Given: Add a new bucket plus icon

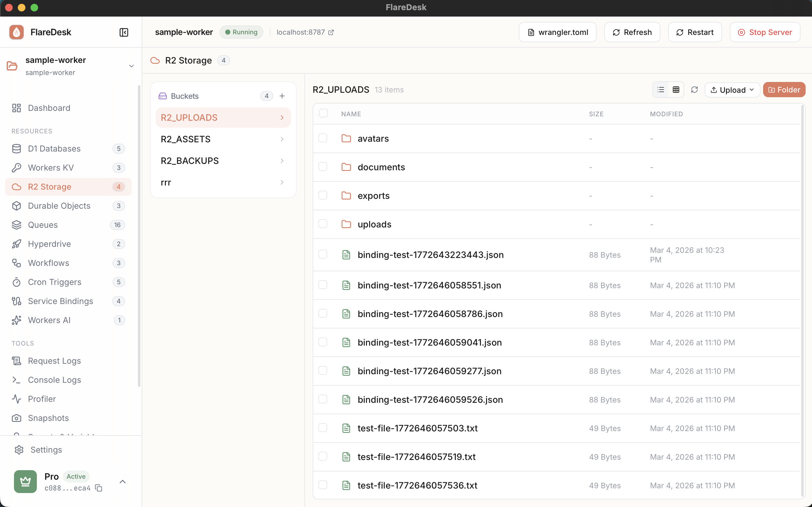Looking at the screenshot, I should 282,96.
